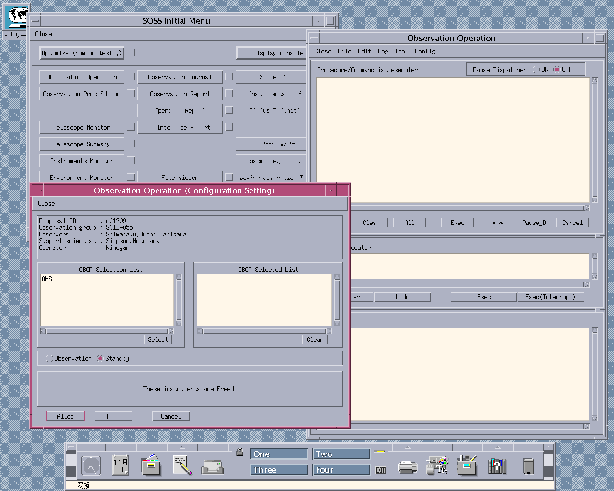Open Edit menu in Observation Operation window
614x491 pixels.
pyautogui.click(x=364, y=51)
